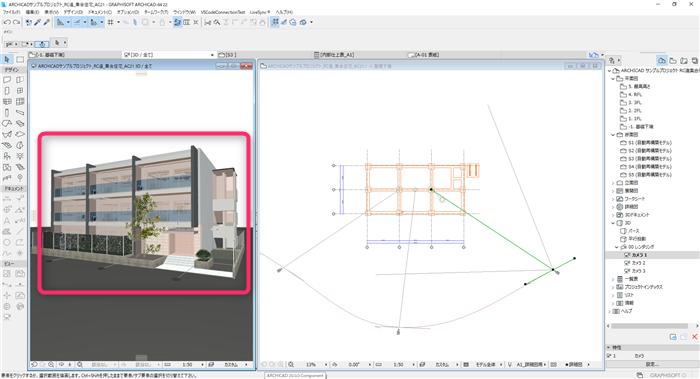Expand the 立面図 group in navigator
The image size is (700, 379).
[613, 183]
